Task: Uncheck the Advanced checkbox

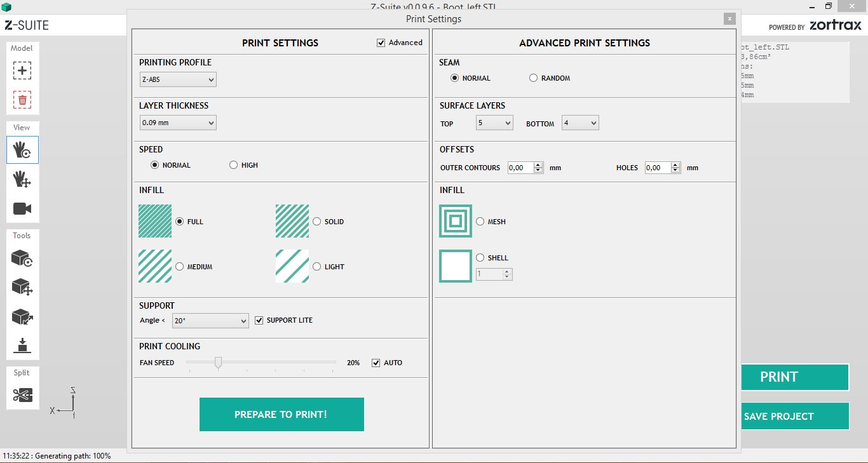Action: point(381,43)
